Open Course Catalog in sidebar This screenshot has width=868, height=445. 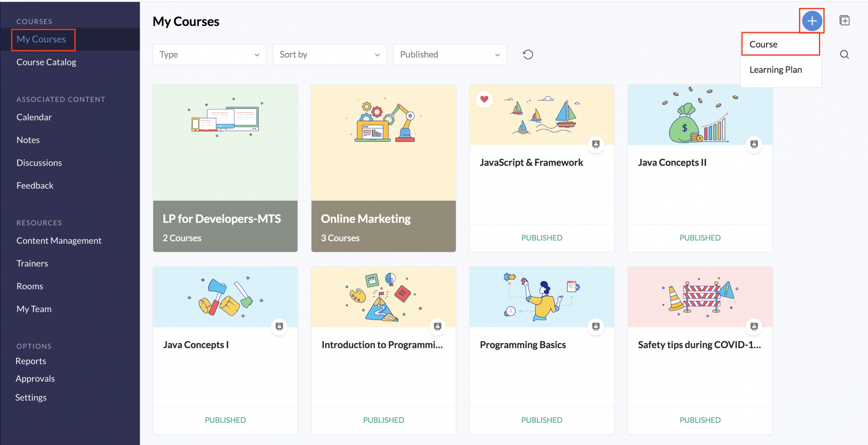click(x=46, y=62)
